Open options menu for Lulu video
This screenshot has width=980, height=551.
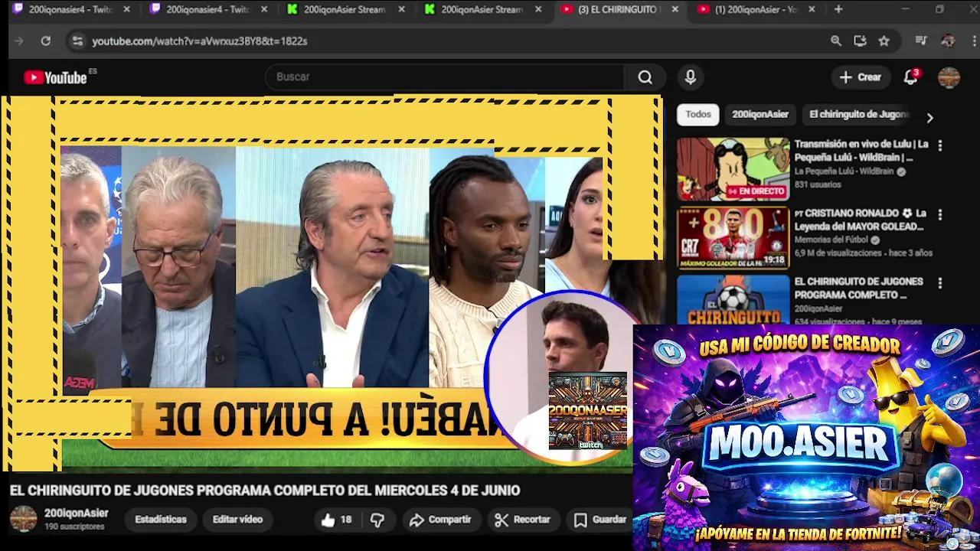click(x=940, y=145)
